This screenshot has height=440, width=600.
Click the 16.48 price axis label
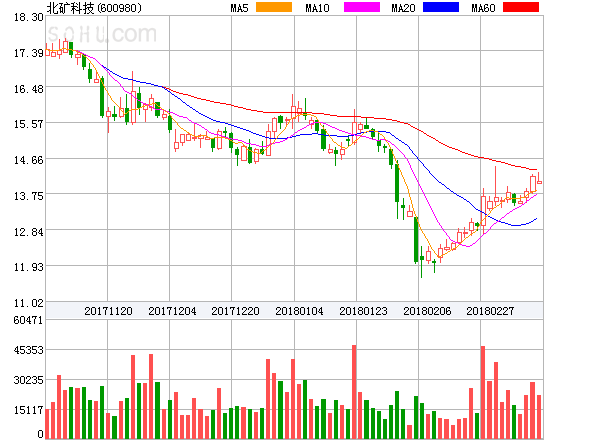click(x=29, y=89)
